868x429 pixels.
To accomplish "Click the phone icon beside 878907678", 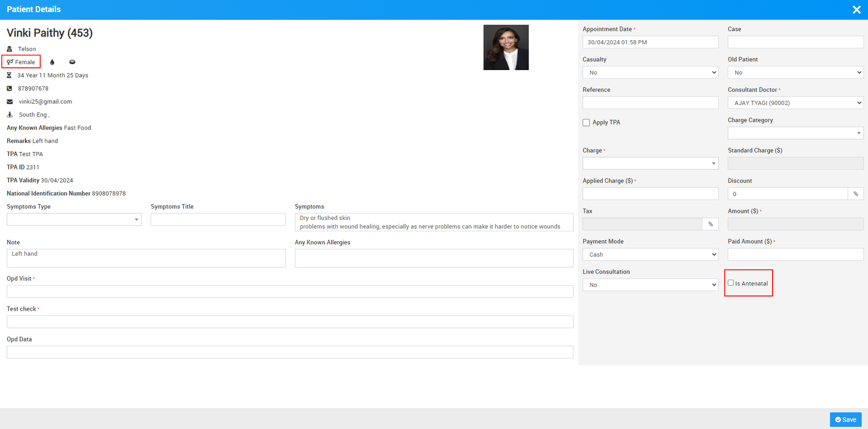I will (9, 89).
